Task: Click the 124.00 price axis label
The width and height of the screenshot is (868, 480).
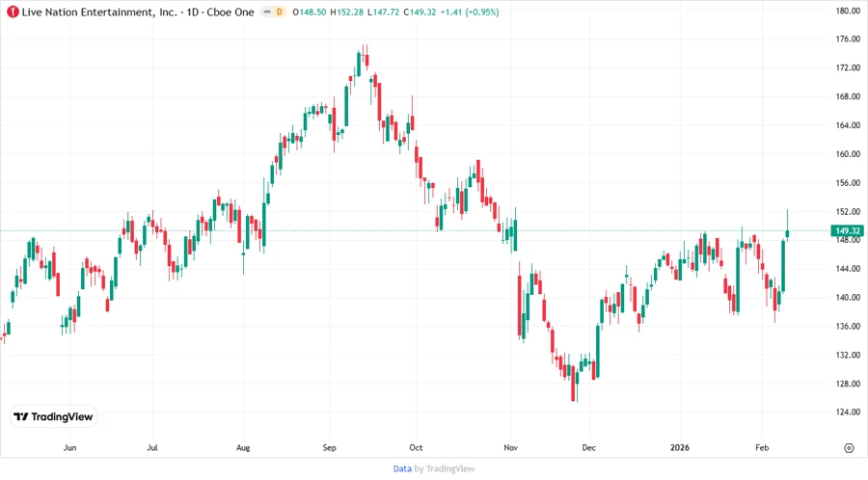Action: point(848,412)
